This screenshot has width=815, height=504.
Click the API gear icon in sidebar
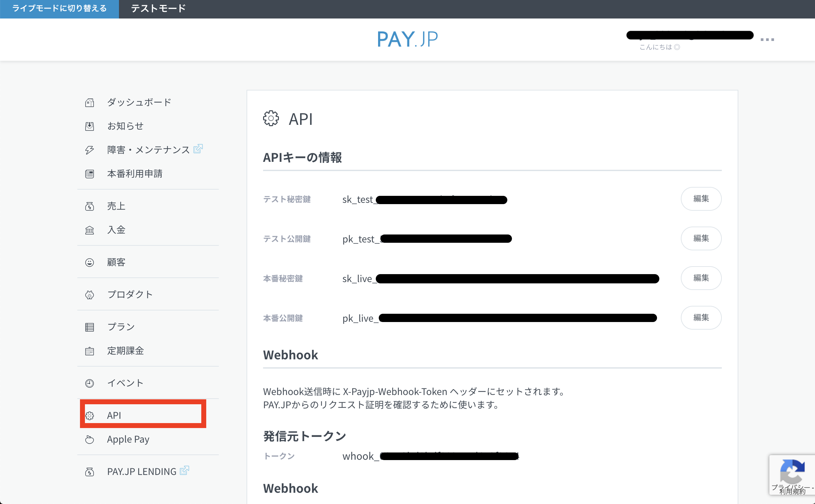click(89, 416)
